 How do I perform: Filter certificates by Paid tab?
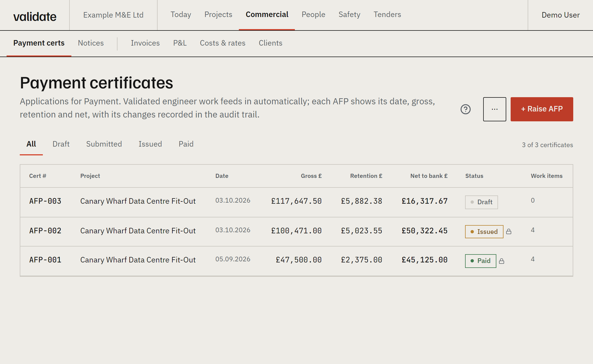coord(186,144)
